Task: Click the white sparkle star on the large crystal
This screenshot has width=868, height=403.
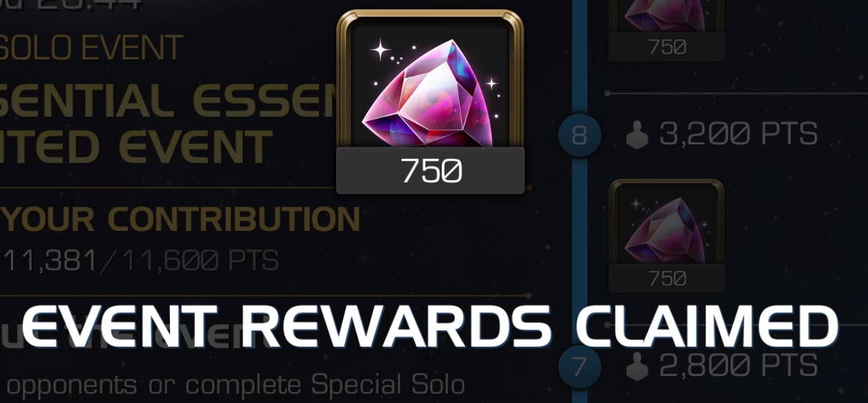Action: (380, 50)
